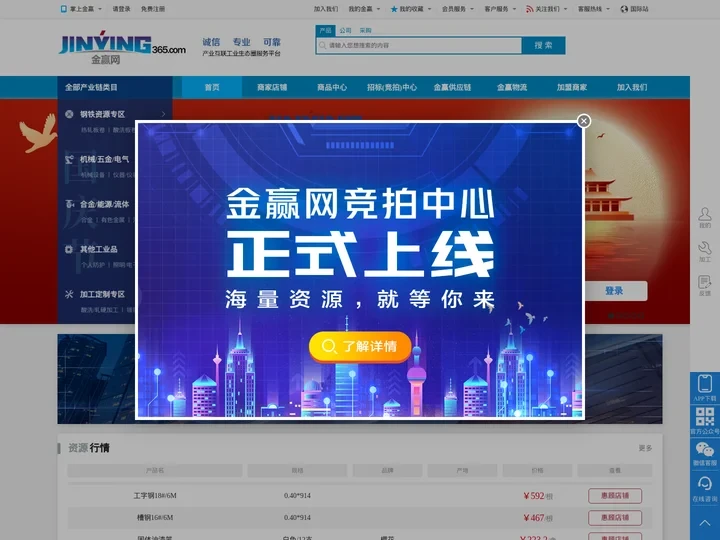This screenshot has height=540, width=720.
Task: Open 加入我们 in the nav bar
Action: (632, 87)
